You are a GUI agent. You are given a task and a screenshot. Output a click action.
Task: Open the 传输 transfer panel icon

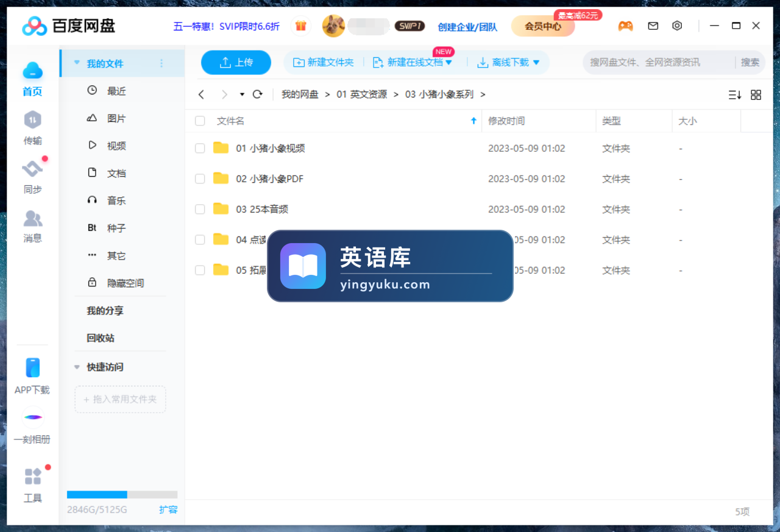point(33,119)
